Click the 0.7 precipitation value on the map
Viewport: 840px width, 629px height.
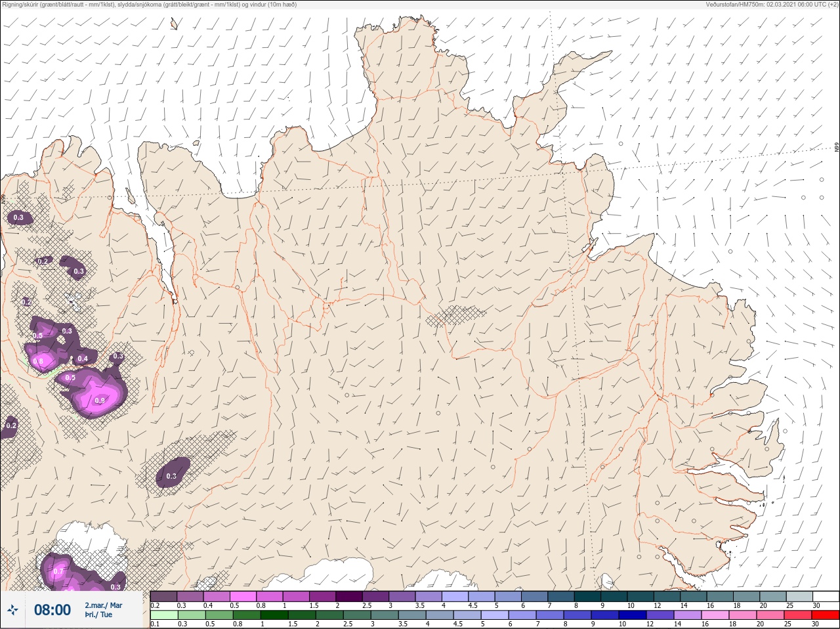tap(58, 571)
